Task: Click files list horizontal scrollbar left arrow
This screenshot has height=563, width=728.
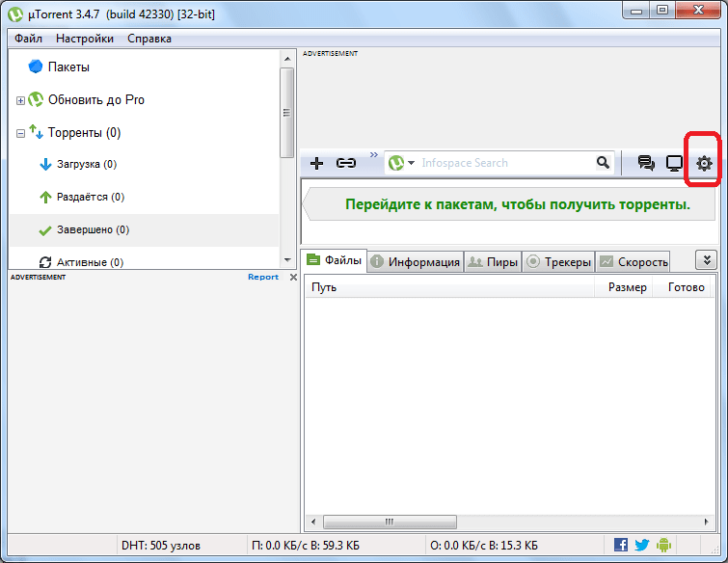Action: coord(313,522)
